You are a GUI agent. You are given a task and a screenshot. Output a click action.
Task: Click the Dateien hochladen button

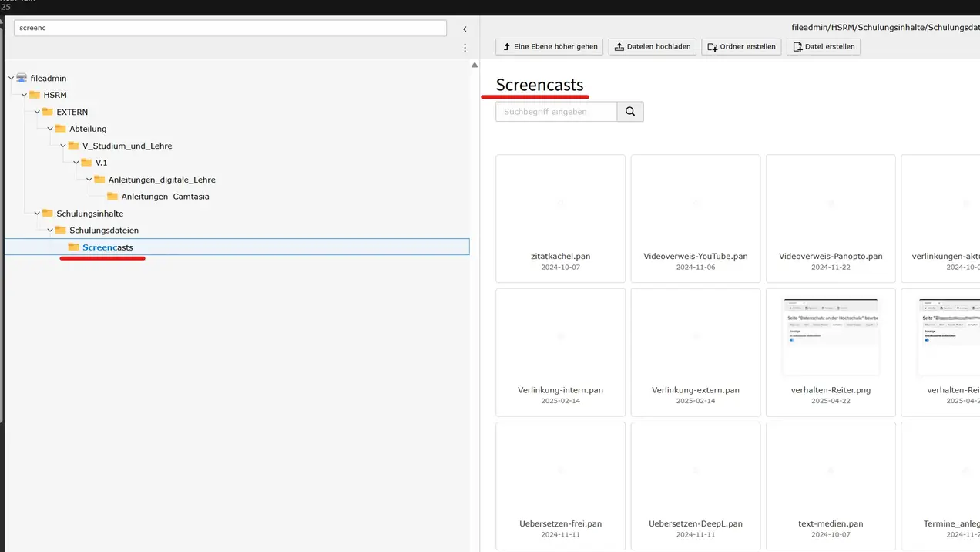tap(653, 47)
